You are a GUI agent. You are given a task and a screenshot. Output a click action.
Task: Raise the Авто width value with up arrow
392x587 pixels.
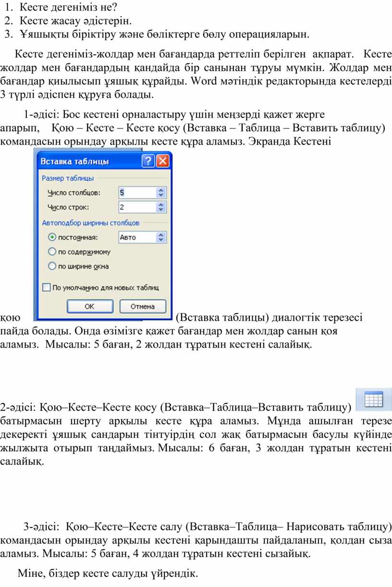[x=161, y=235]
